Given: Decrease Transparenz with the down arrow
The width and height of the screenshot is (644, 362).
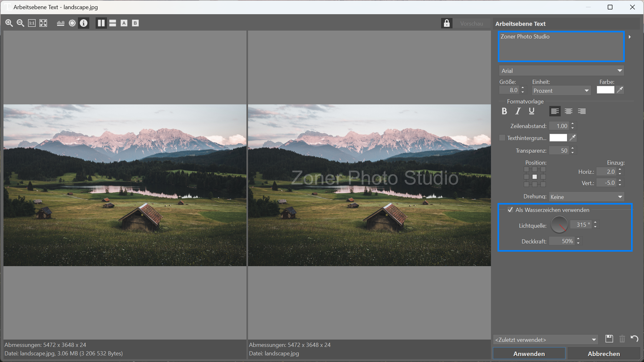Looking at the screenshot, I should (573, 153).
